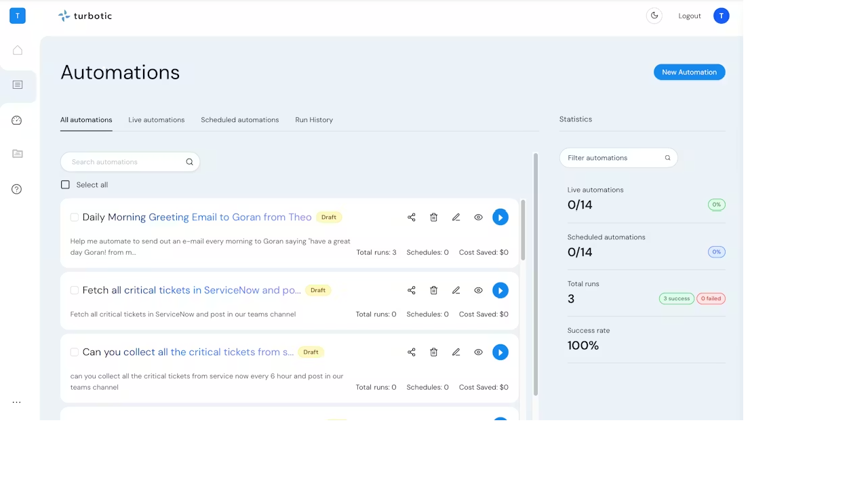The width and height of the screenshot is (868, 488).
Task: Switch to Run History tab
Action: click(x=314, y=120)
